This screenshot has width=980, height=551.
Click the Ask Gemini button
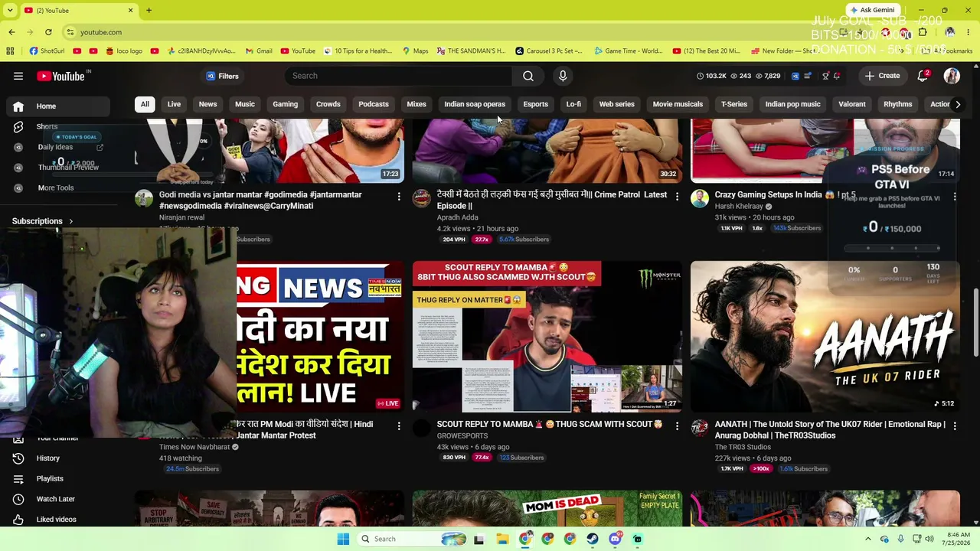[872, 10]
